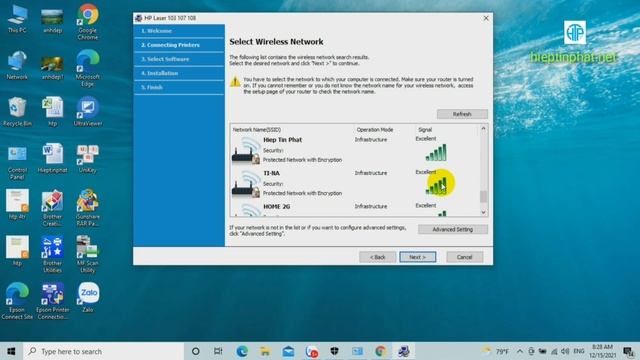This screenshot has width=640, height=360.
Task: Open Windows Security shield taskbar icon
Action: 334,351
